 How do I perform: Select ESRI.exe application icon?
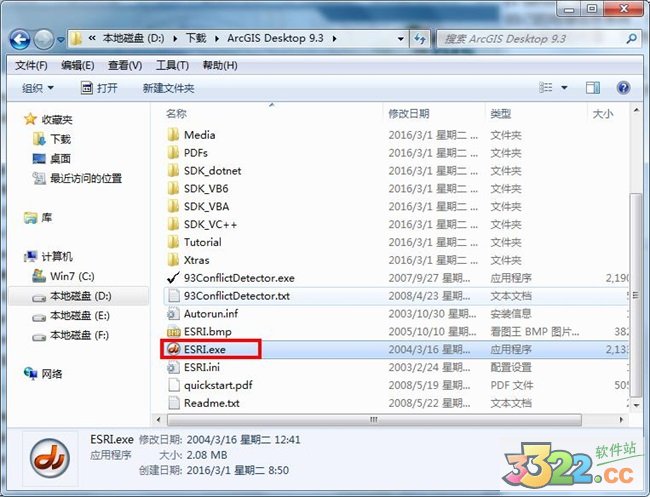point(173,349)
